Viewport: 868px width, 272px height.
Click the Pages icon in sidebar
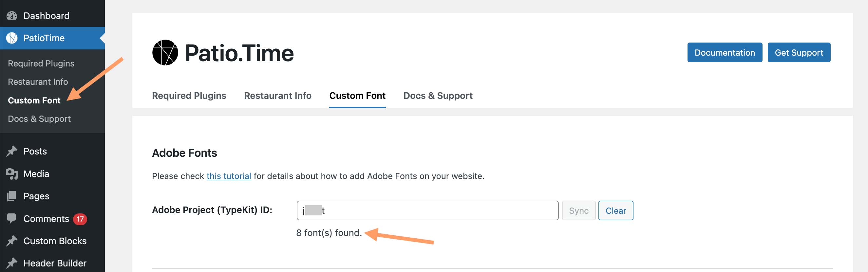coord(12,196)
